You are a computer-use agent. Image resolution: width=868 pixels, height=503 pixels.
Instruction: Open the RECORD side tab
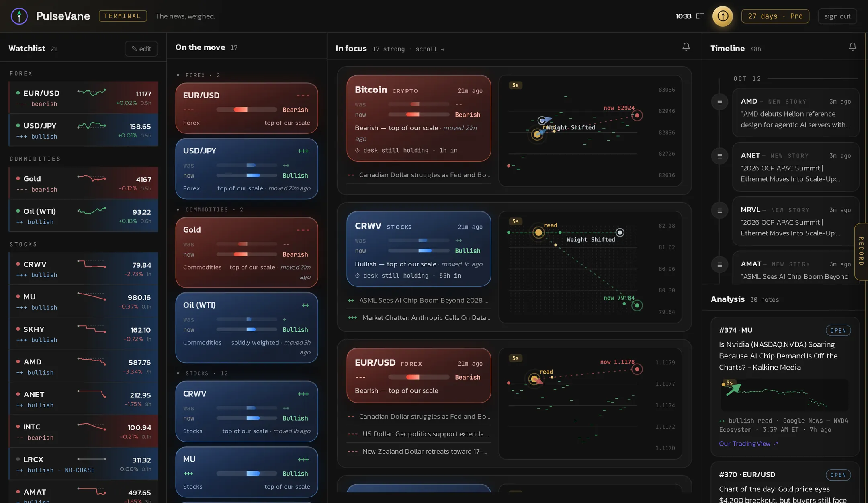click(x=861, y=251)
